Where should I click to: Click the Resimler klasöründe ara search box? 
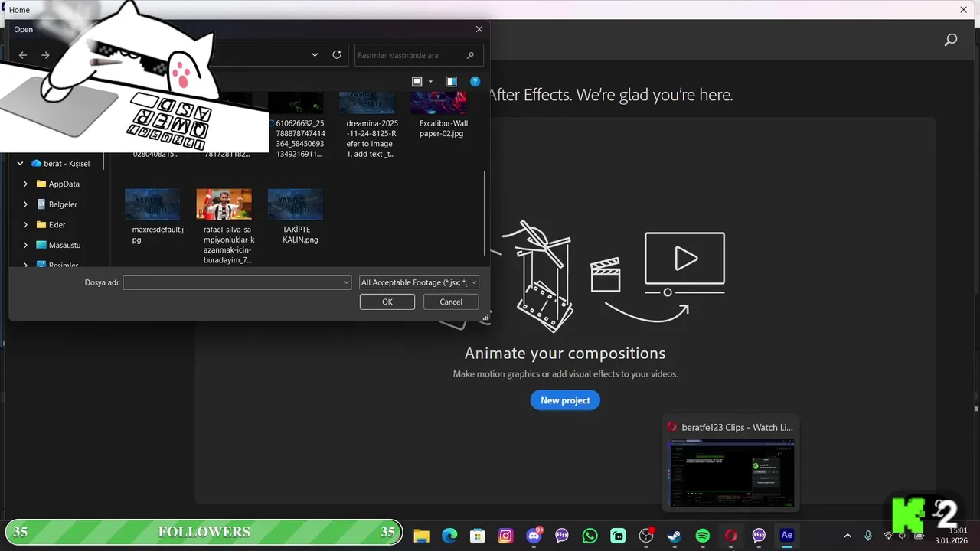coord(420,55)
